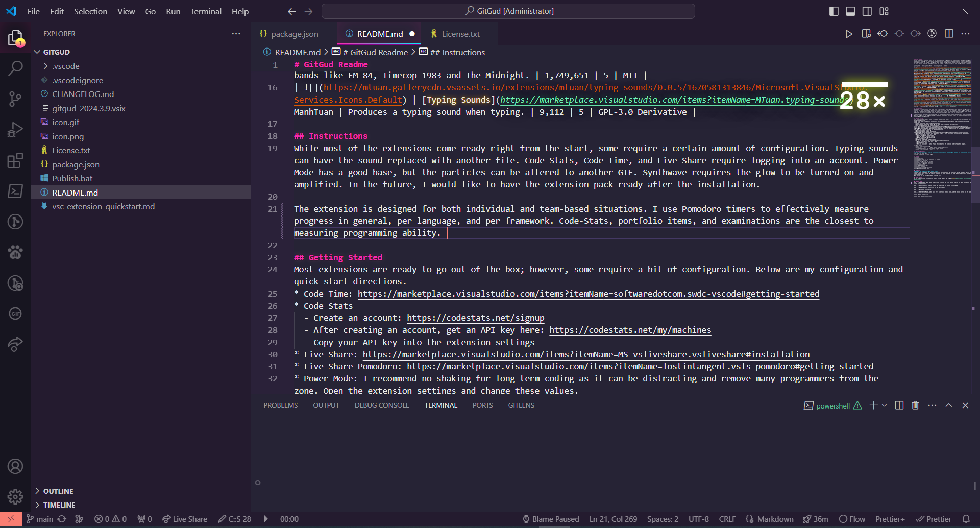Image resolution: width=980 pixels, height=528 pixels.
Task: Open the Live Share activity bar icon
Action: click(15, 344)
